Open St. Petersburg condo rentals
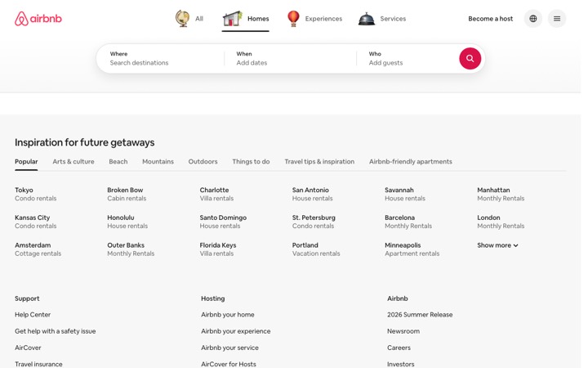588x368 pixels. [x=314, y=222]
